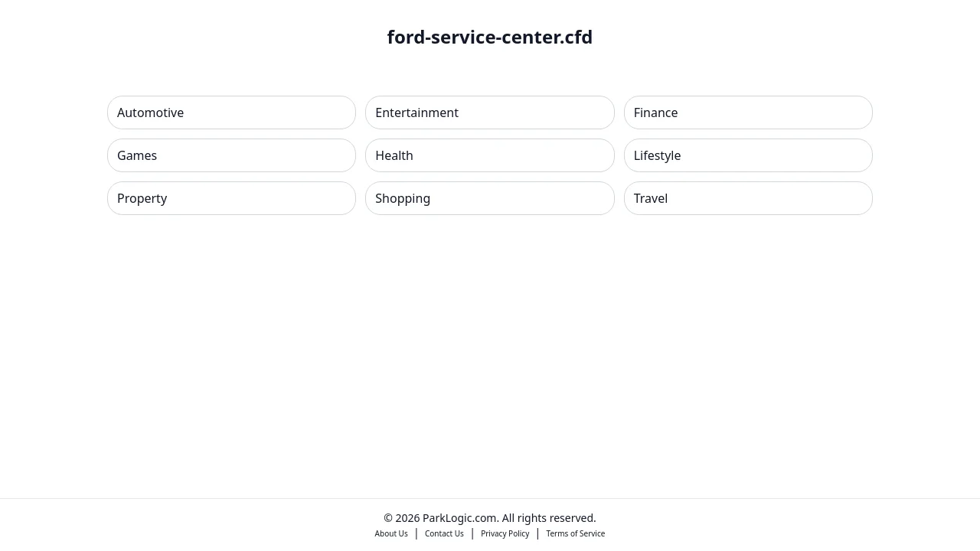
Task: Open the Terms of Service link
Action: [575, 533]
